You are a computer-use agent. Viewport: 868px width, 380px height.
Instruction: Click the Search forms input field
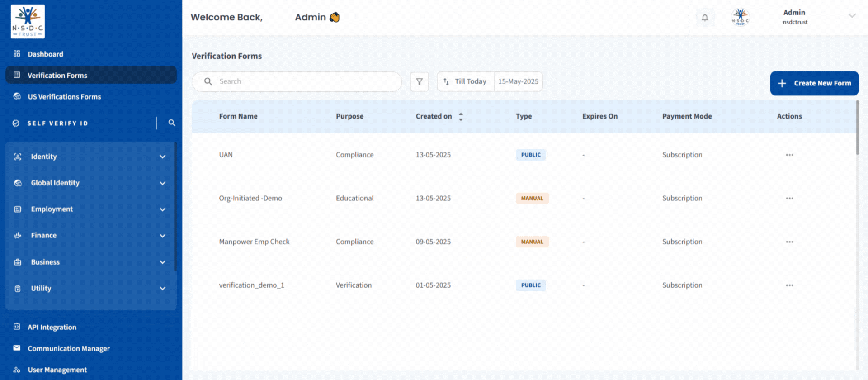click(x=303, y=82)
